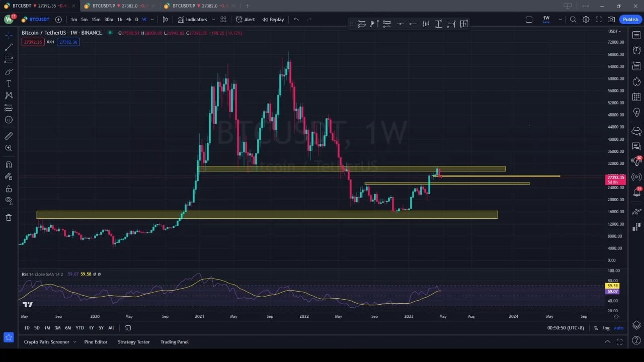644x362 pixels.
Task: Toggle magnet mode for drawings
Action: [9, 164]
